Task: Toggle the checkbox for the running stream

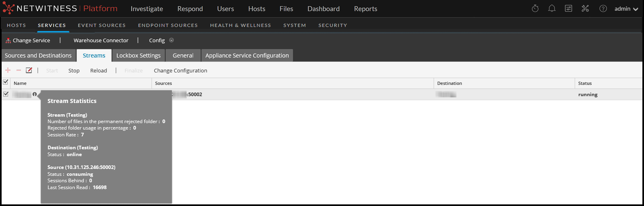Action: (x=6, y=94)
